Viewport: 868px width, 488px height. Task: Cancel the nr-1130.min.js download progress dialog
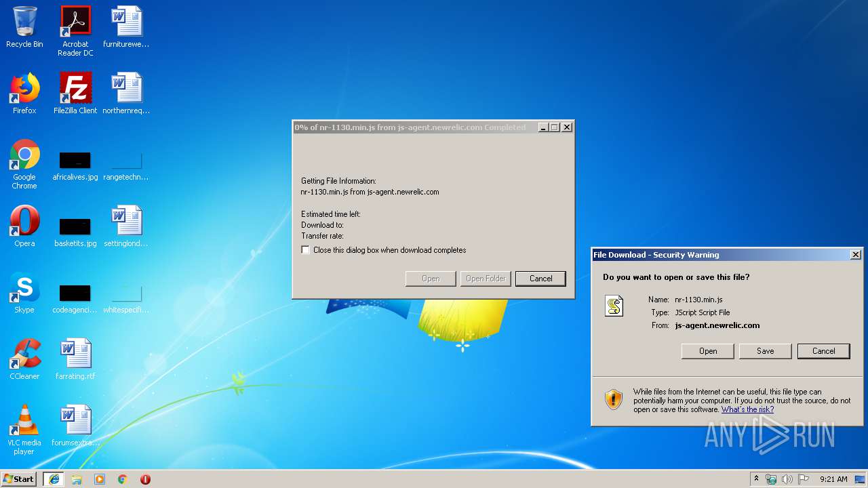540,279
